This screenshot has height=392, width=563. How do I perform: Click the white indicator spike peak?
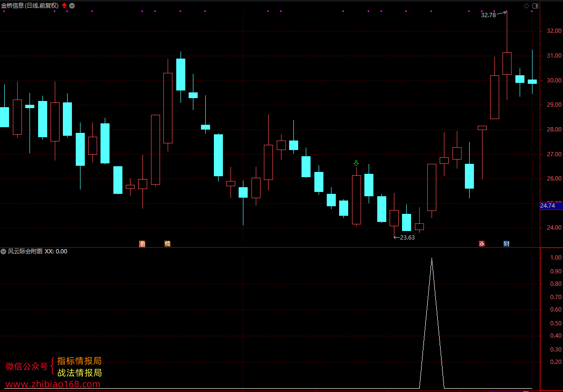(x=432, y=258)
